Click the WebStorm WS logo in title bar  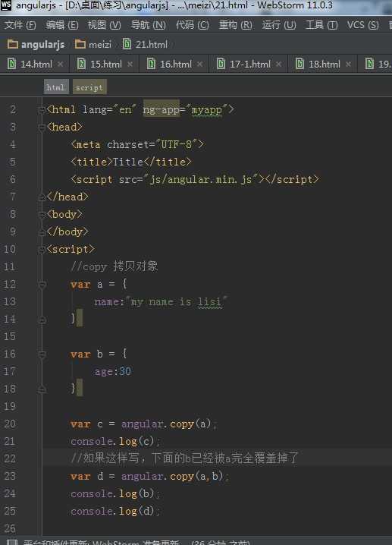tap(6, 5)
